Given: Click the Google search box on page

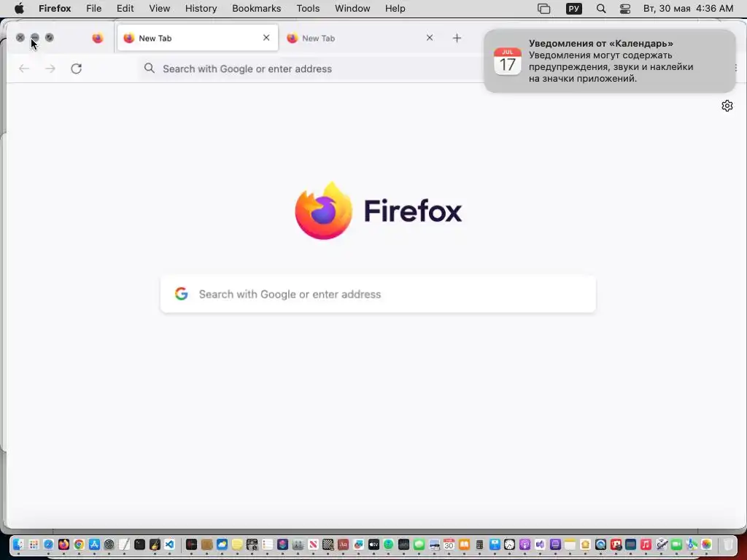Looking at the screenshot, I should [x=379, y=294].
